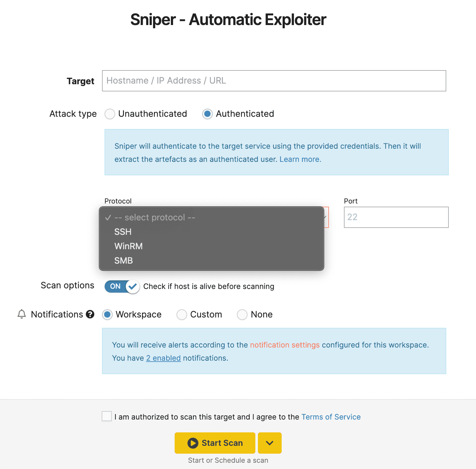Click the Start Scan button
476x469 pixels.
pos(215,443)
